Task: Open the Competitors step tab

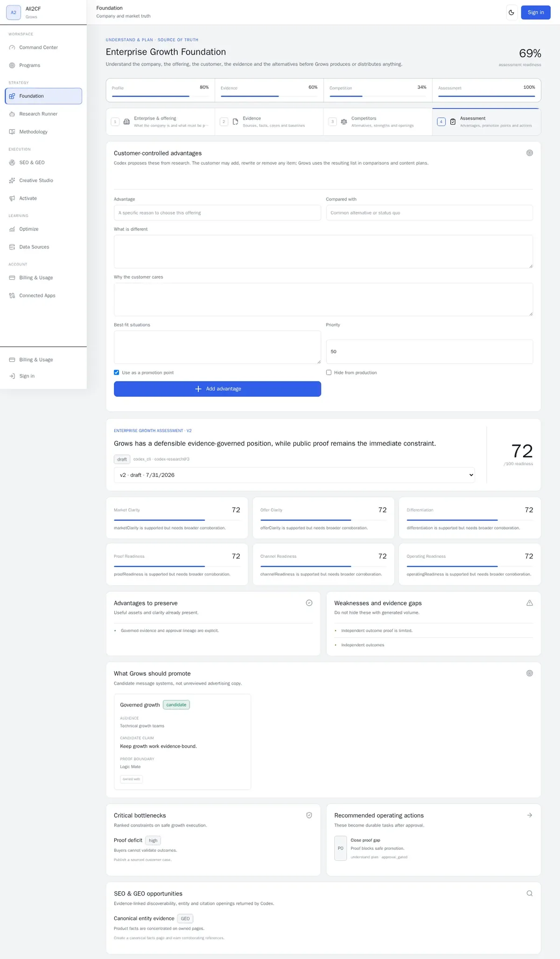Action: click(378, 122)
